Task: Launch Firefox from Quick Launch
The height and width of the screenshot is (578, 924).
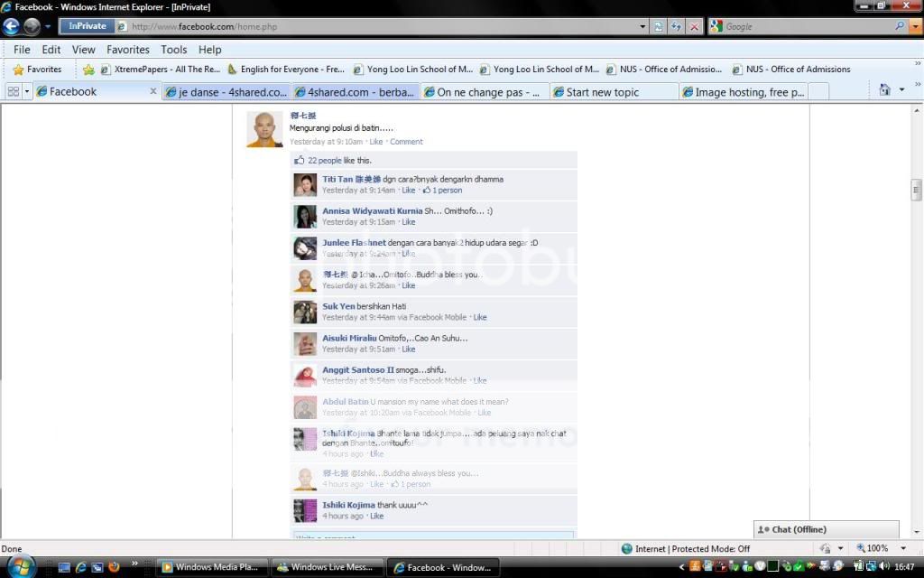Action: click(114, 567)
